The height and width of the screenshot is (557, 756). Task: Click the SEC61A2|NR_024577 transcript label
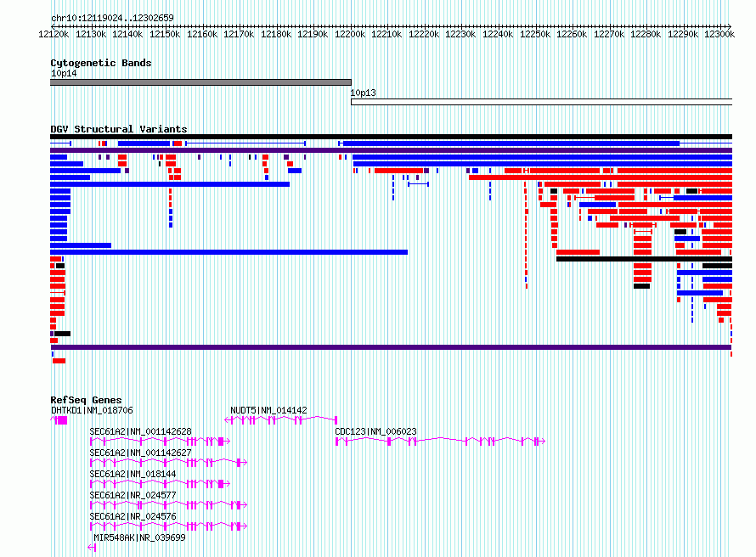133,495
